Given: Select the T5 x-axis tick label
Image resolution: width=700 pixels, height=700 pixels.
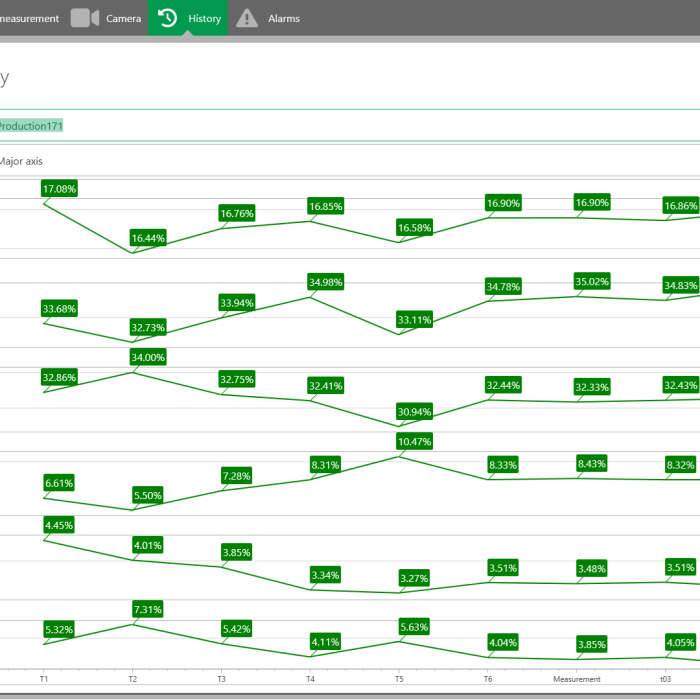Looking at the screenshot, I should pos(399,679).
